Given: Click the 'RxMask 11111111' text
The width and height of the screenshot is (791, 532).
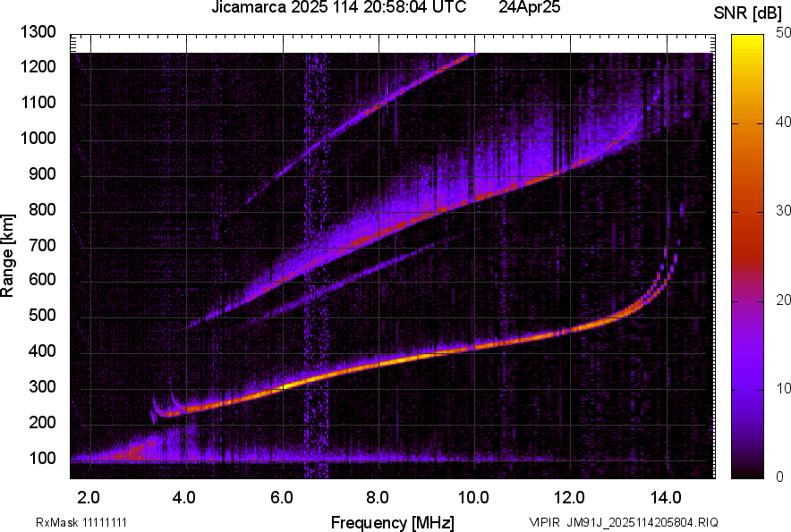Looking at the screenshot, I should coord(81,522).
